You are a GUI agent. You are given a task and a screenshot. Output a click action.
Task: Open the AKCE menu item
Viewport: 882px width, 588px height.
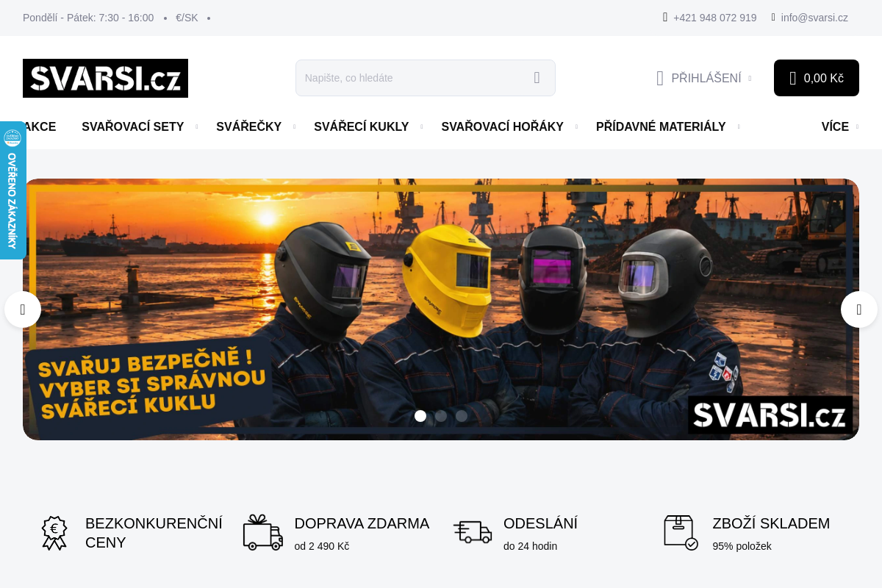pyautogui.click(x=40, y=127)
